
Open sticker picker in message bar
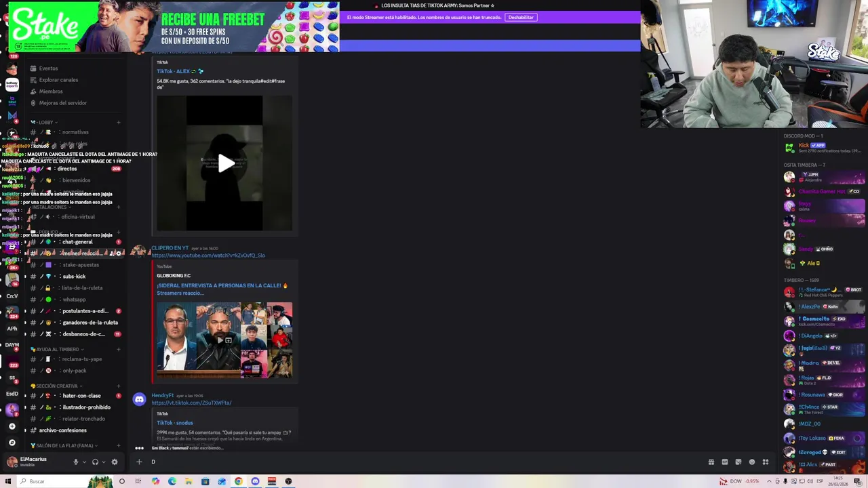point(738,462)
